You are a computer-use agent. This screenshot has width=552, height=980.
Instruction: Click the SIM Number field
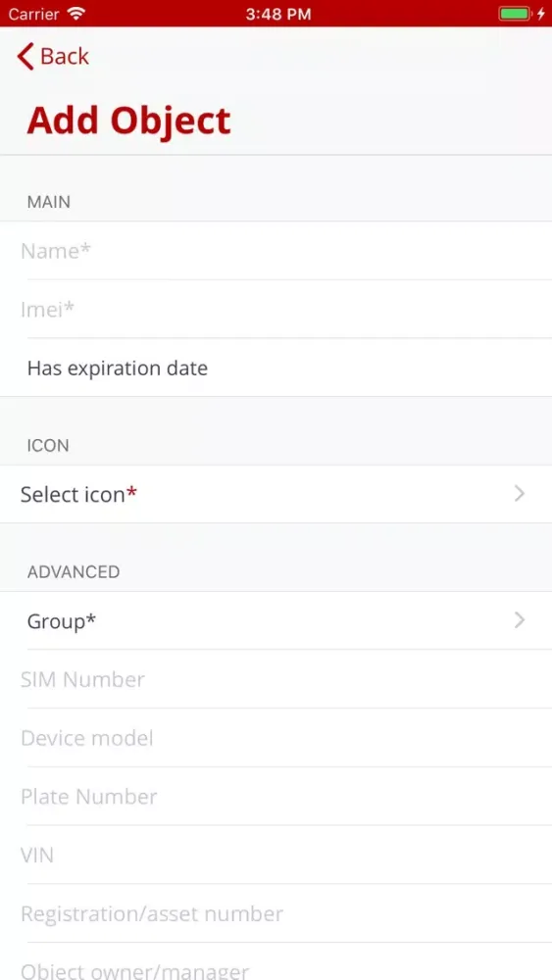pyautogui.click(x=276, y=679)
